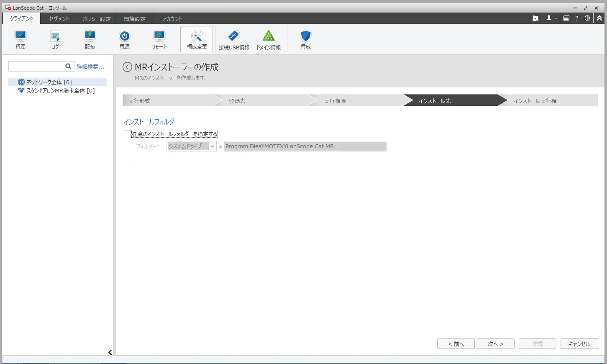Switch to the セグメント tab
607x364 pixels.
click(59, 19)
